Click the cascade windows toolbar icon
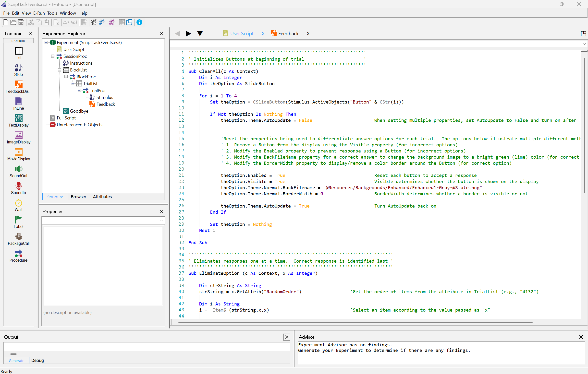The width and height of the screenshot is (588, 374). pyautogui.click(x=129, y=23)
